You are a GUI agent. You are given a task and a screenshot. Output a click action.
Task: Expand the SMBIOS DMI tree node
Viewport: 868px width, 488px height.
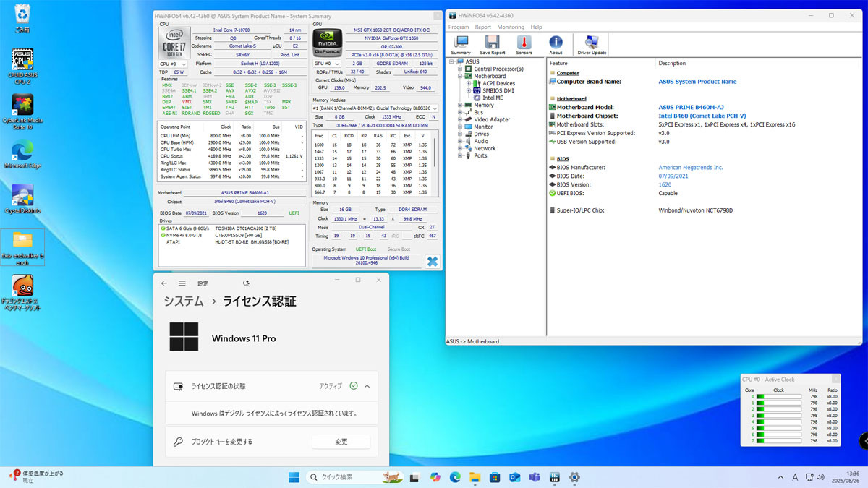[469, 90]
